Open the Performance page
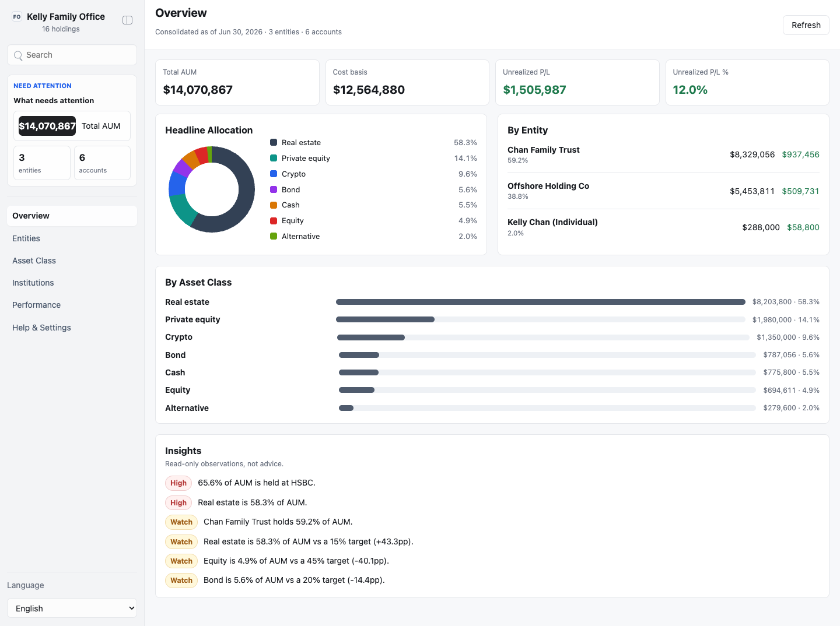 72,305
